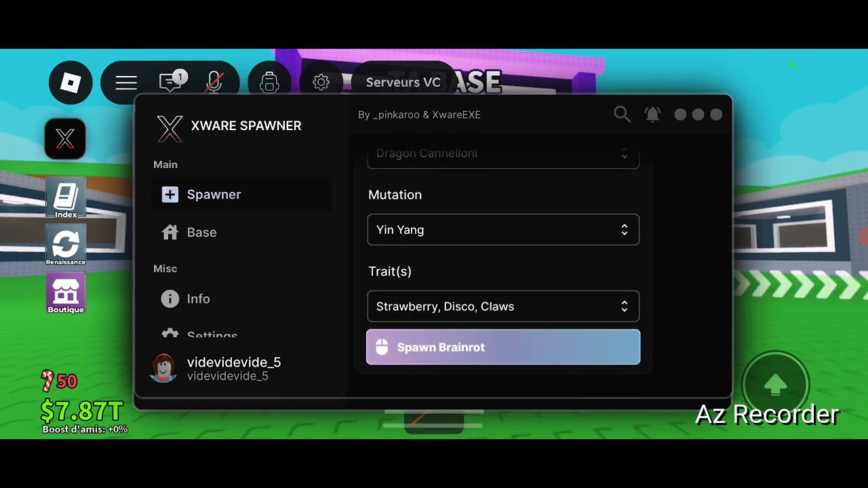Viewport: 868px width, 488px height.
Task: Click the videvidevide_5 avatar picture
Action: (x=163, y=368)
